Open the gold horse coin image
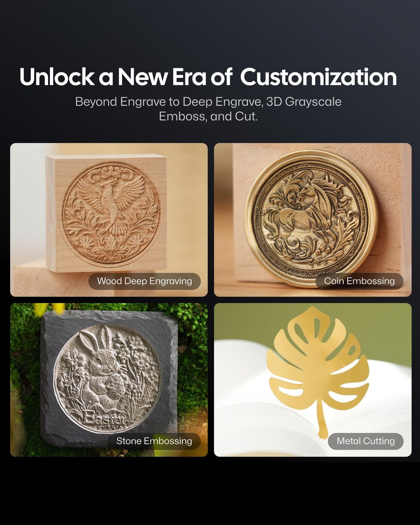Screen dimensions: 420x525 (x=313, y=220)
